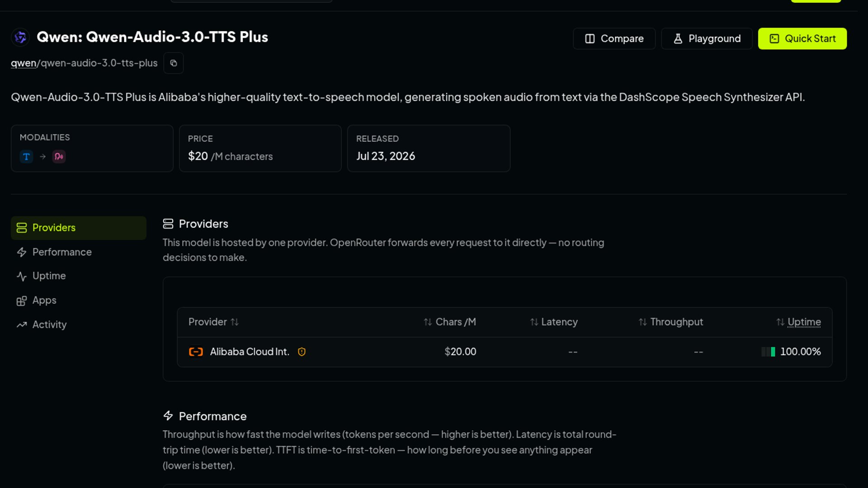Click the $20.00 price cell

point(460,352)
